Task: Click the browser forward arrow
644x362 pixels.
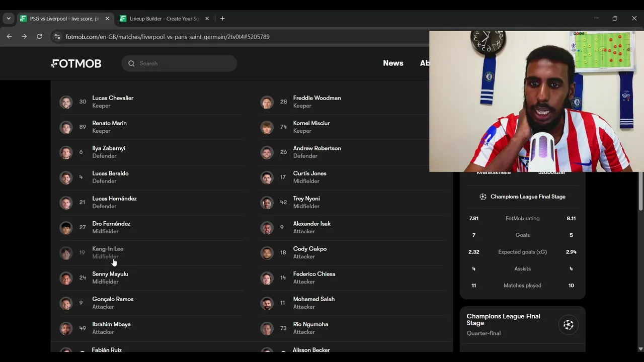Action: click(24, 37)
